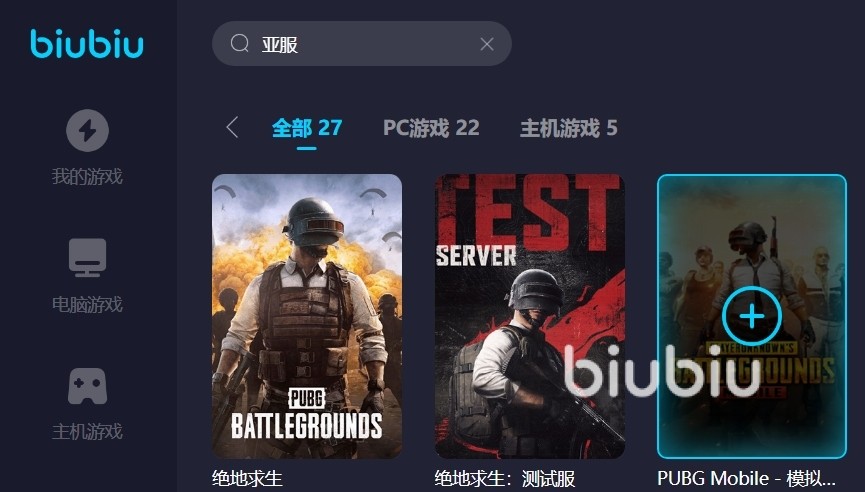Click the search magnifier icon
The height and width of the screenshot is (492, 865).
(x=239, y=43)
